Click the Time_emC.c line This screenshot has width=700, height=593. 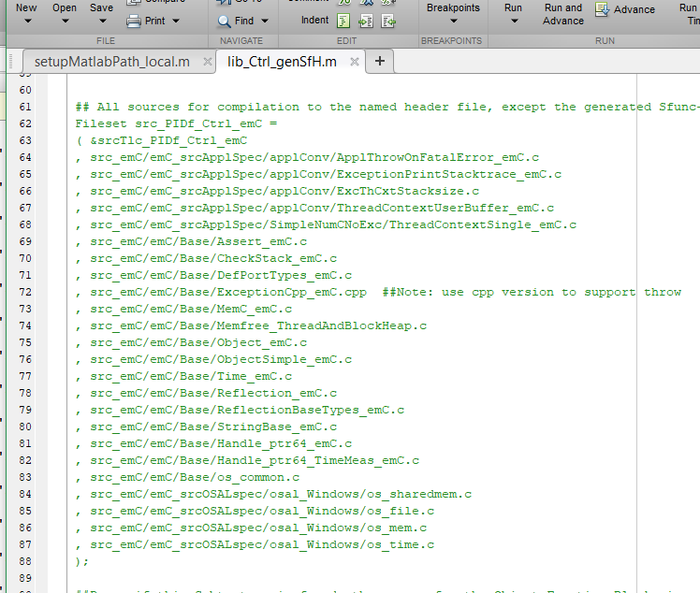[x=184, y=377]
